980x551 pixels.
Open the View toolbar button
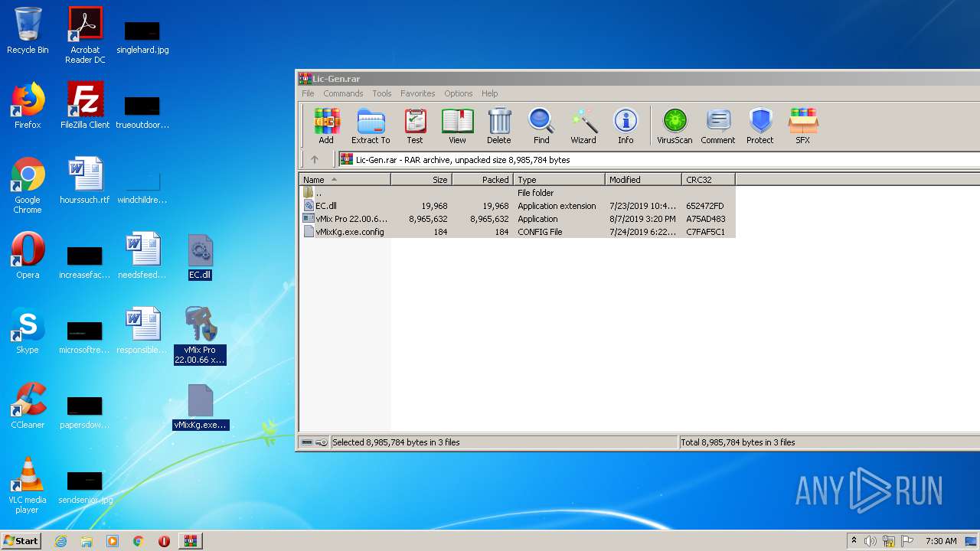[457, 126]
